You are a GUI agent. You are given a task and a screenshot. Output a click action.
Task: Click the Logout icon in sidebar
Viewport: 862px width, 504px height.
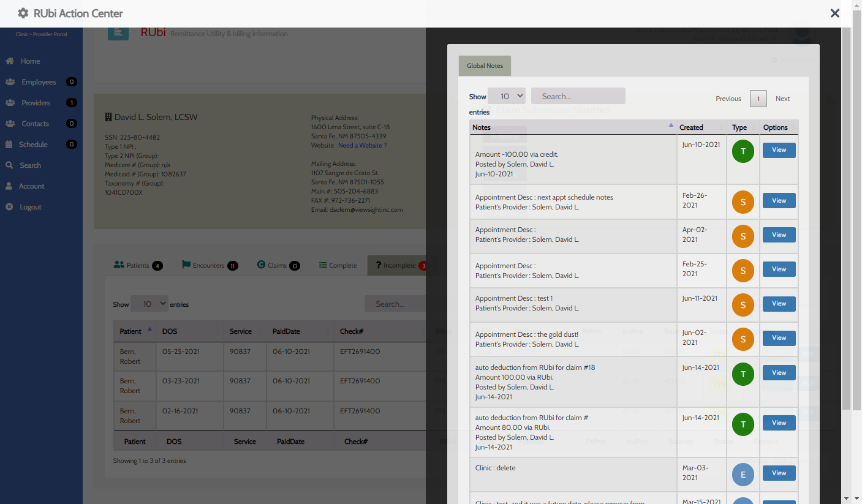coord(9,207)
